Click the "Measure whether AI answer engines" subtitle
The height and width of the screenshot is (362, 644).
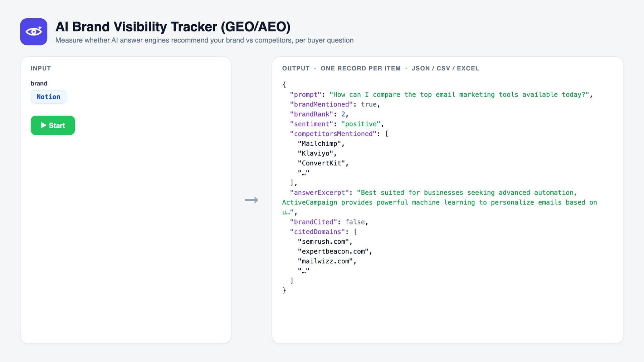tap(204, 40)
